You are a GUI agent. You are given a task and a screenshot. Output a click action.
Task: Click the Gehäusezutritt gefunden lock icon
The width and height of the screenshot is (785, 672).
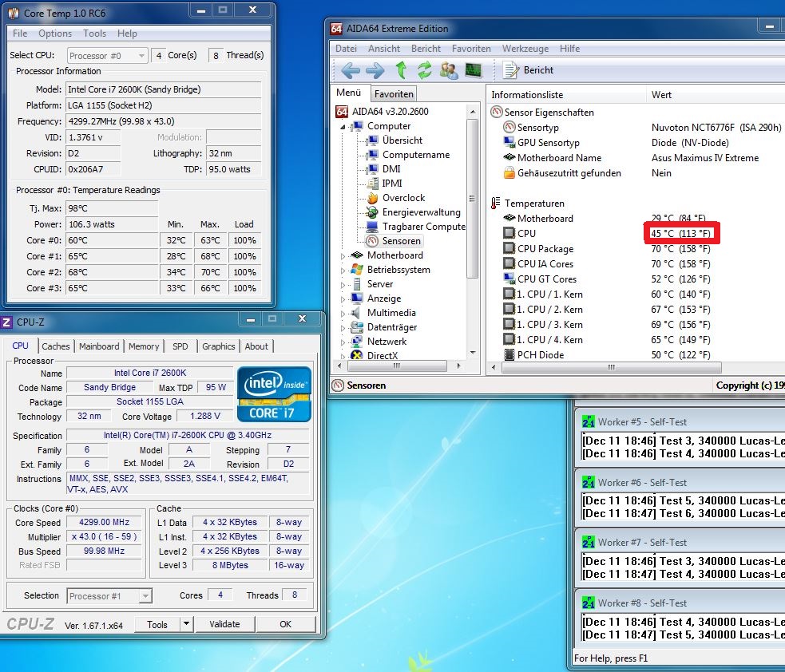tap(509, 173)
